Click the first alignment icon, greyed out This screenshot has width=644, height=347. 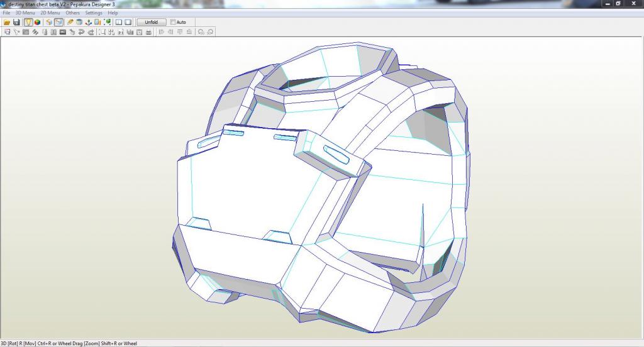[162, 32]
